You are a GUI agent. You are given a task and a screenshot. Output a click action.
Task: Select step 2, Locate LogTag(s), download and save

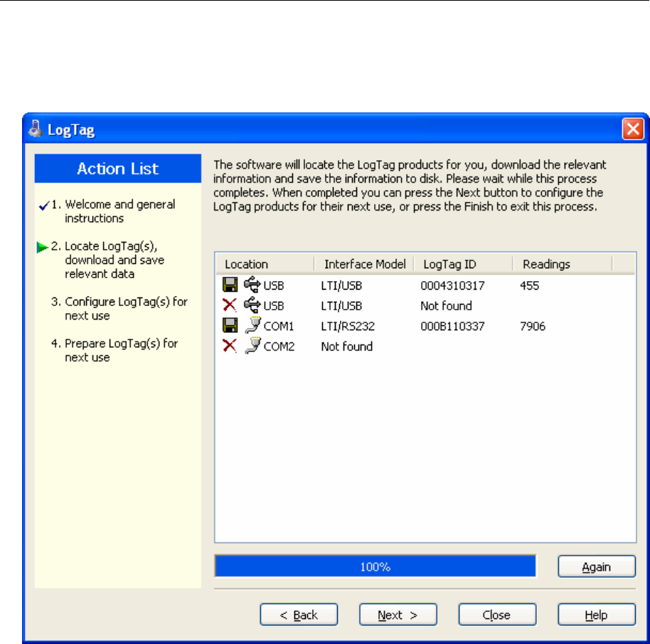(108, 260)
